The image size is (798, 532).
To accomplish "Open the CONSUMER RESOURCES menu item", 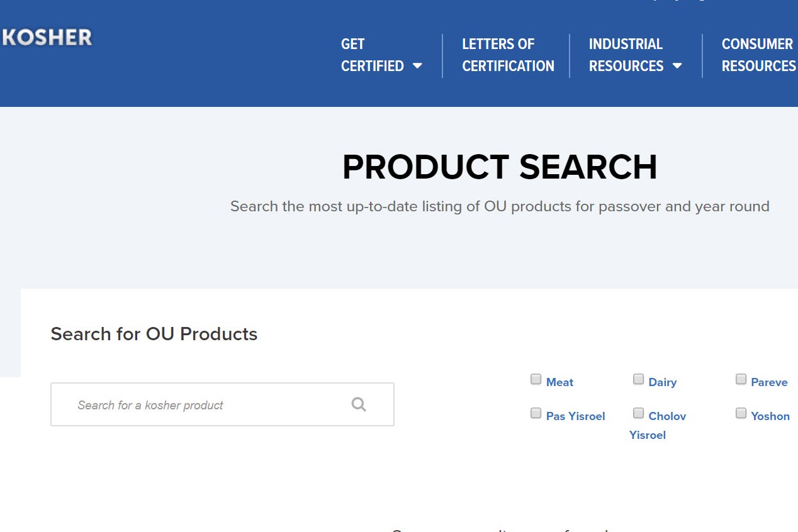I will click(x=758, y=55).
